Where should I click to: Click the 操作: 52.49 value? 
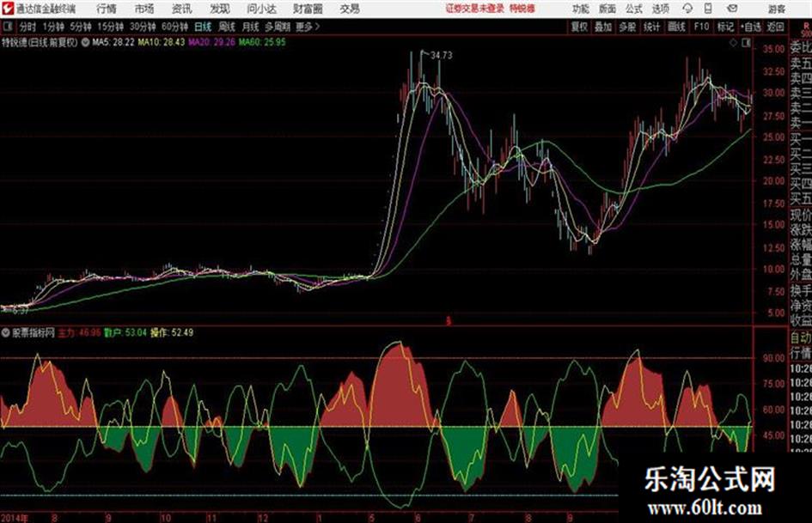click(172, 332)
